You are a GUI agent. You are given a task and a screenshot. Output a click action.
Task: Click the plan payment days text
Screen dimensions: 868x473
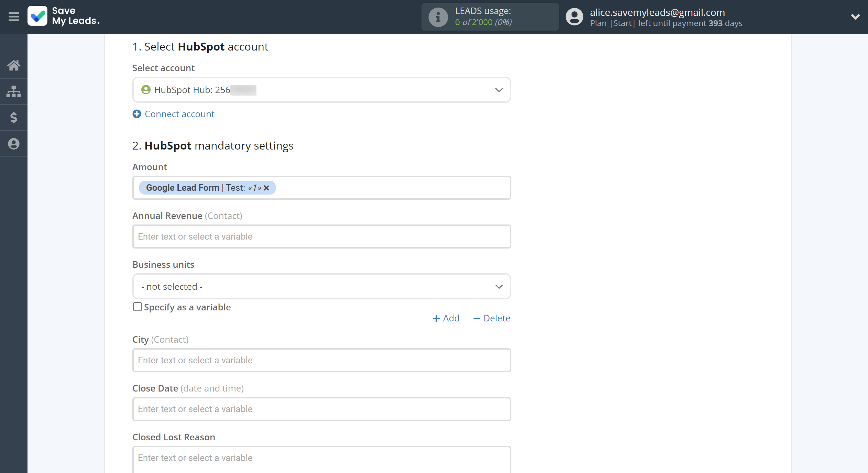pos(666,23)
